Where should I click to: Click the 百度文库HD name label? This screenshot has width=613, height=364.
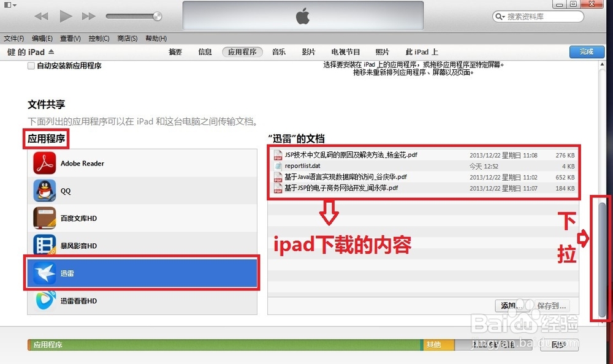tap(78, 218)
